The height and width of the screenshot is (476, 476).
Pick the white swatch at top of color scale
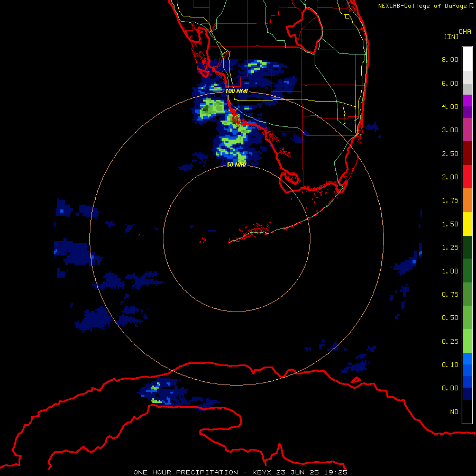tap(467, 59)
